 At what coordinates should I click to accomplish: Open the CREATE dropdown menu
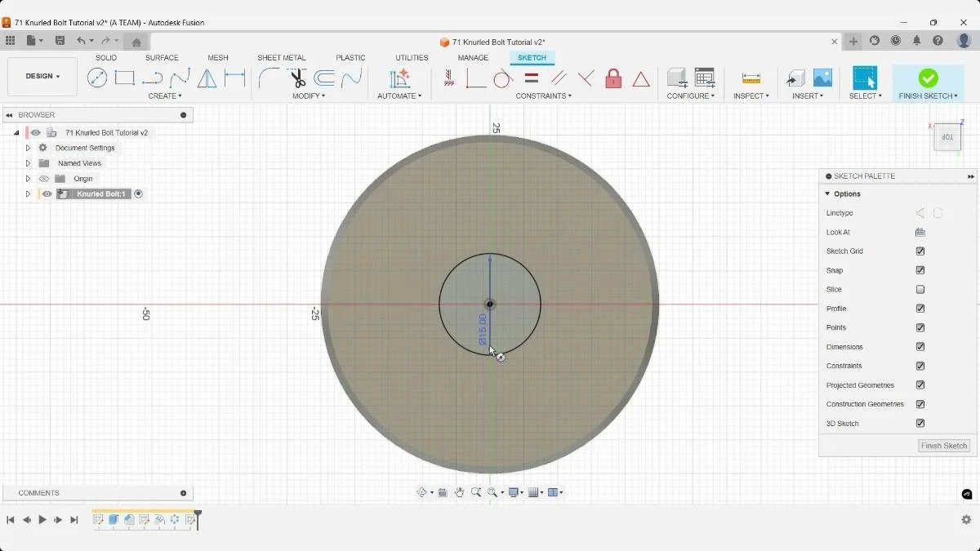(x=165, y=96)
